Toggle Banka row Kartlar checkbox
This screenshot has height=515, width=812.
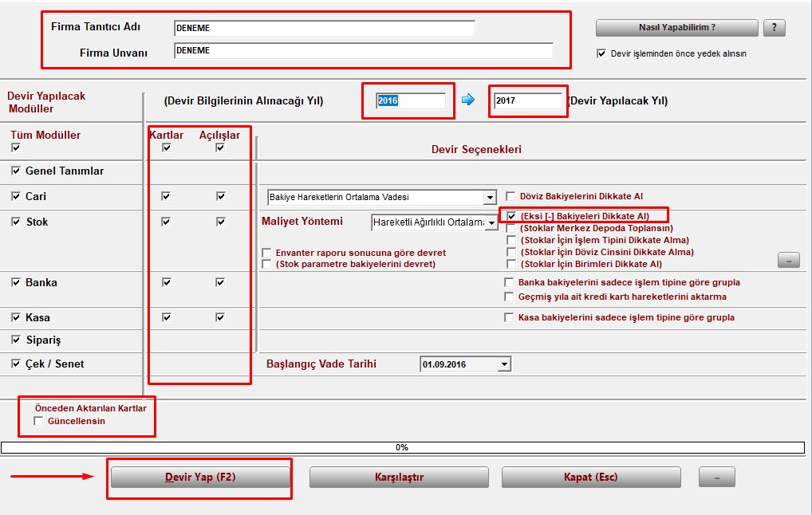[x=166, y=282]
